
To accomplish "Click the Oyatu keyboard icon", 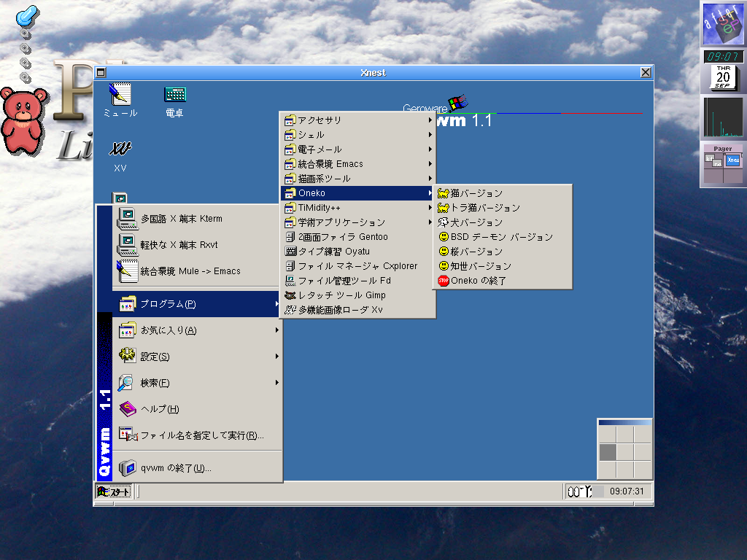I will click(290, 251).
